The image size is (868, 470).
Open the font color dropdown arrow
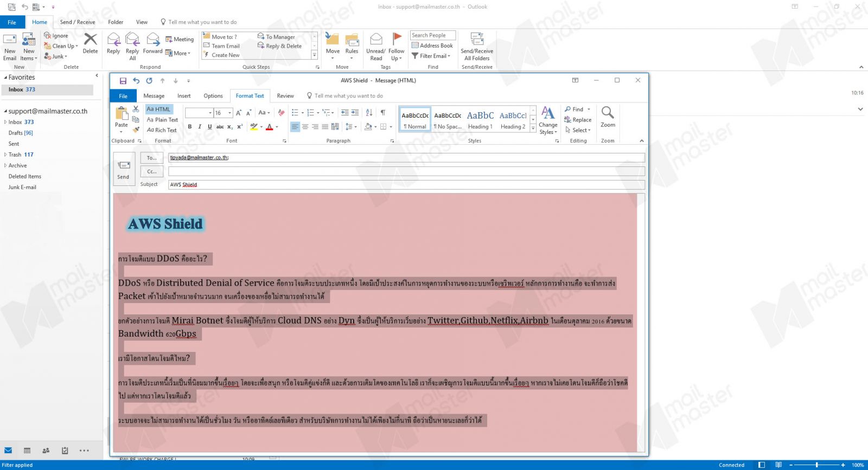(x=277, y=127)
